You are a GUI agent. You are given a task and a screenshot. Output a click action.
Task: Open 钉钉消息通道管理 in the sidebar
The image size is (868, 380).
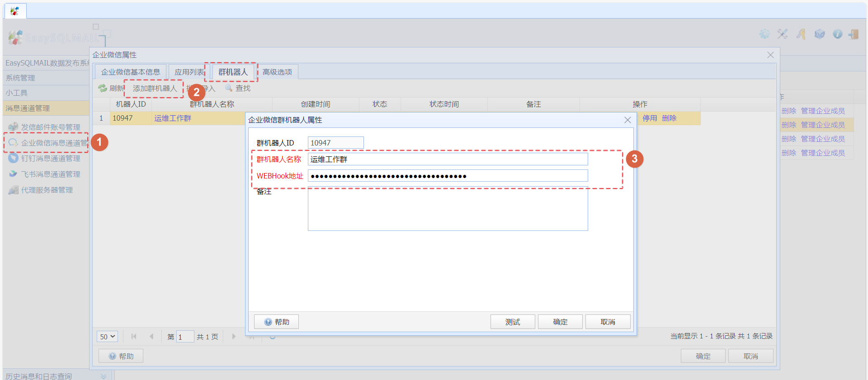click(45, 158)
